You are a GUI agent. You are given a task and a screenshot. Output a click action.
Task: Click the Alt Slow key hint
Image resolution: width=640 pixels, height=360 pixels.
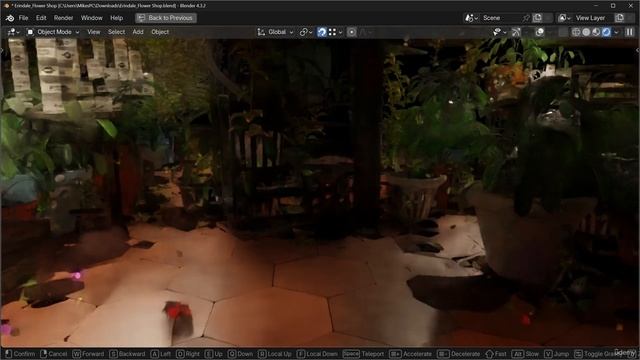point(526,354)
